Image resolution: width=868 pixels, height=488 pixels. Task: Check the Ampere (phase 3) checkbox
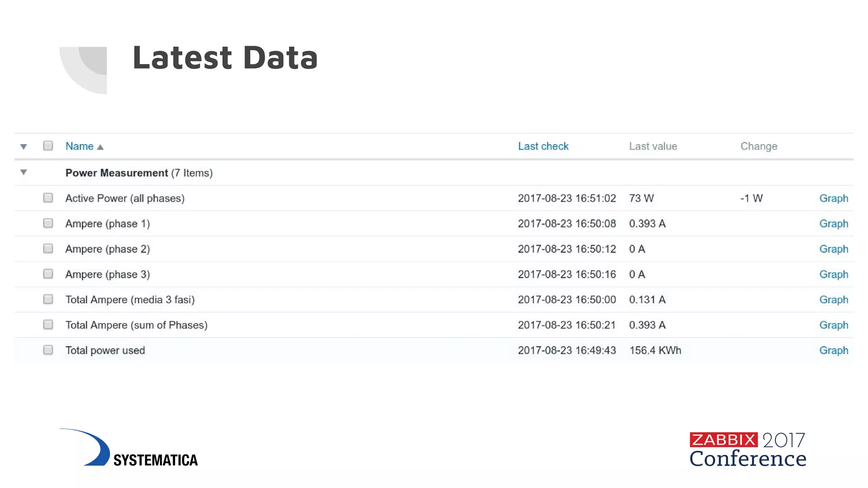click(48, 274)
